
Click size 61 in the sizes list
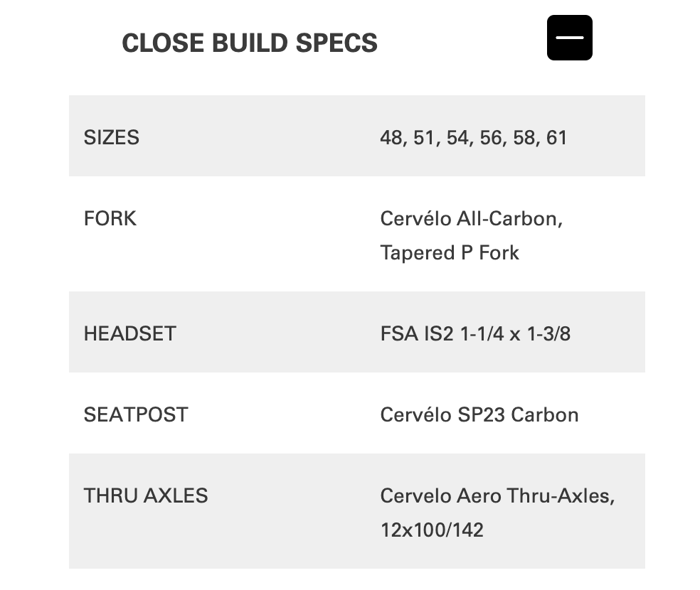556,137
